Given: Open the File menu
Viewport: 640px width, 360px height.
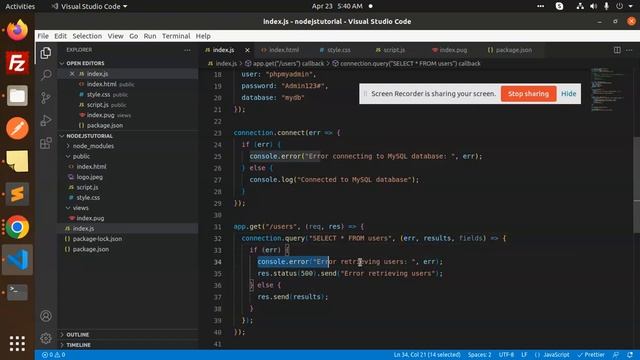Looking at the screenshot, I should (x=43, y=36).
